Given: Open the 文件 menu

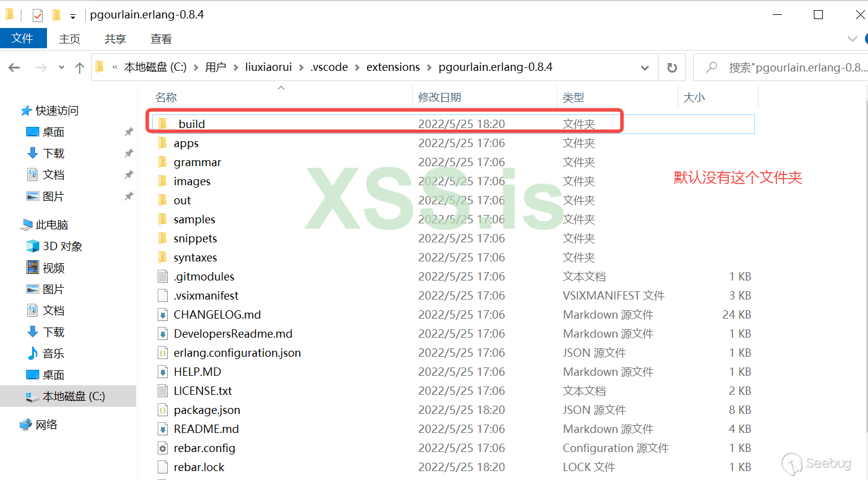Looking at the screenshot, I should tap(23, 39).
